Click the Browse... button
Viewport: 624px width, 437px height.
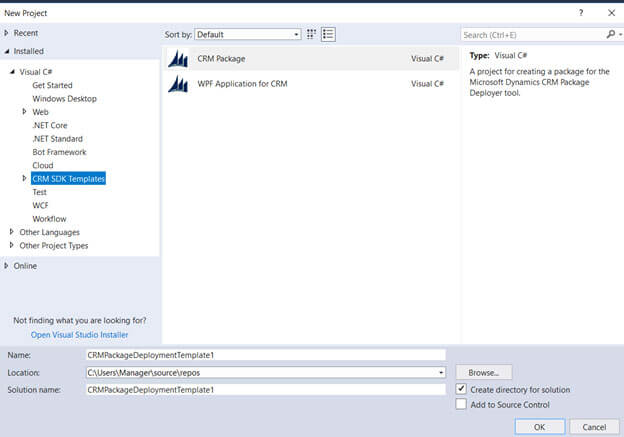(484, 373)
